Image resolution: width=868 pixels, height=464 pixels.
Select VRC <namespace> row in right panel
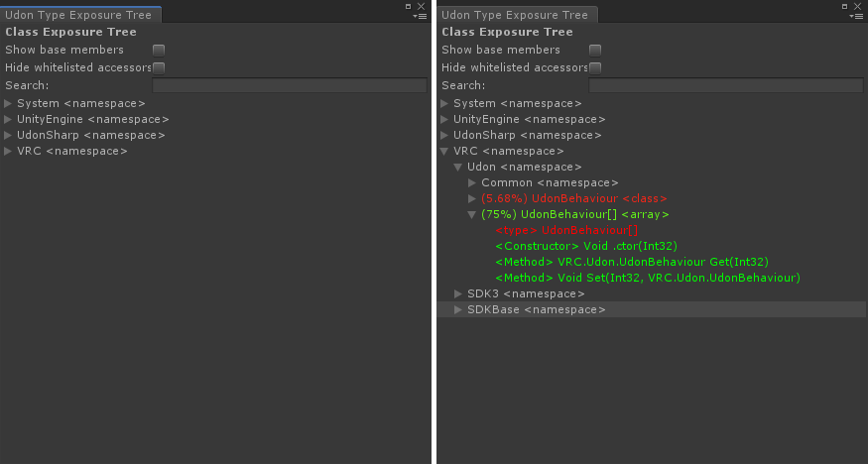pos(652,151)
